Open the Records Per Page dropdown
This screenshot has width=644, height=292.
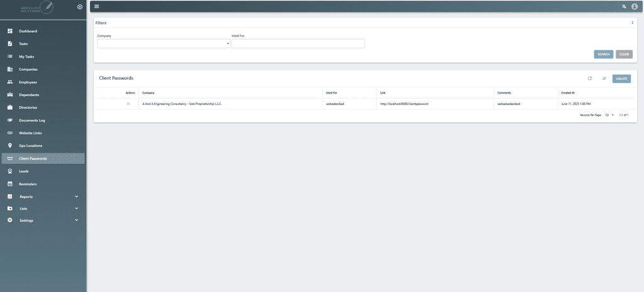coord(609,116)
